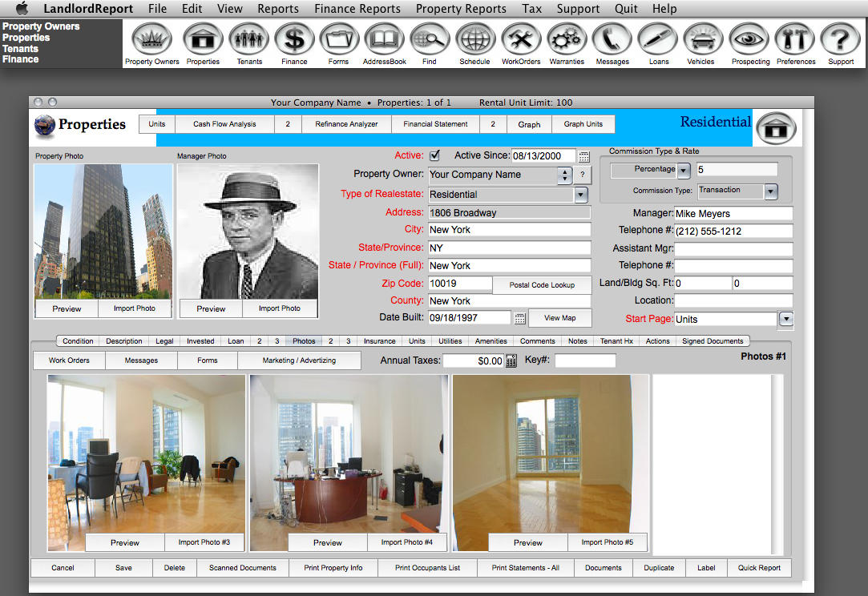
Task: Open the Prospecting eye icon
Action: pyautogui.click(x=749, y=39)
